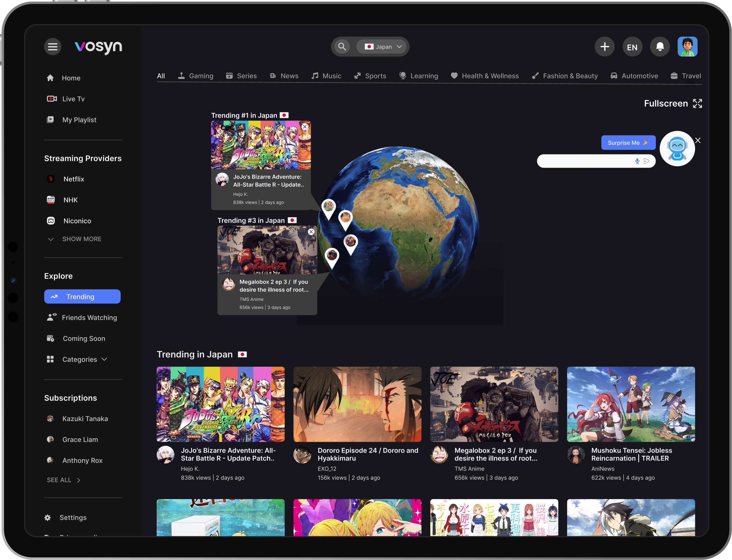732x560 pixels.
Task: Click the send arrow in chat box
Action: point(647,161)
